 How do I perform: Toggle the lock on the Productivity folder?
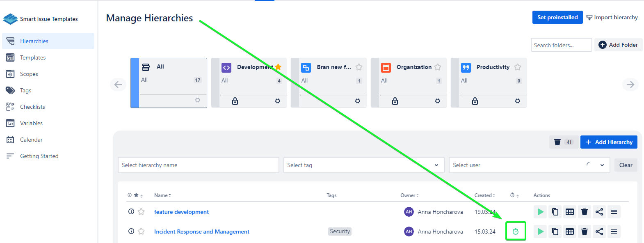[475, 101]
